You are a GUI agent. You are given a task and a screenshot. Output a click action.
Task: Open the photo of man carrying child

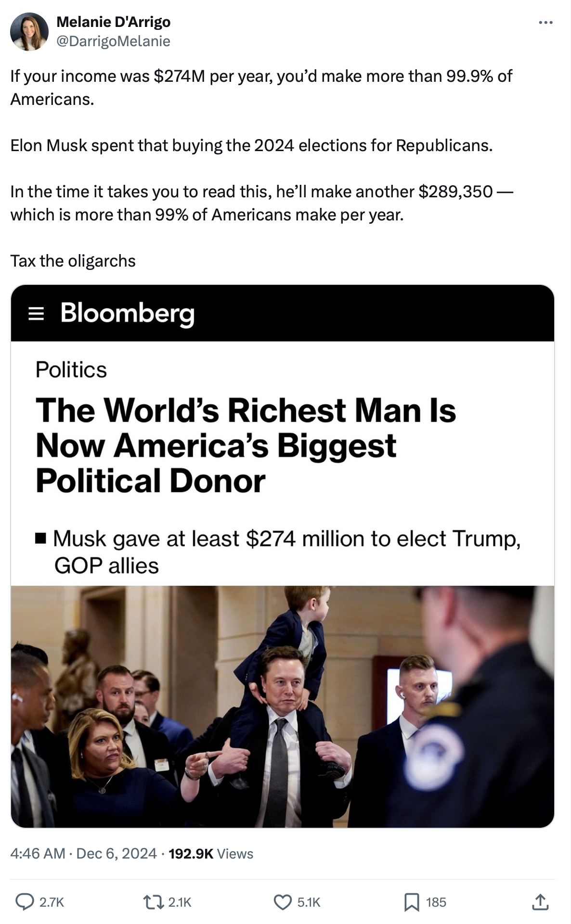(x=283, y=706)
